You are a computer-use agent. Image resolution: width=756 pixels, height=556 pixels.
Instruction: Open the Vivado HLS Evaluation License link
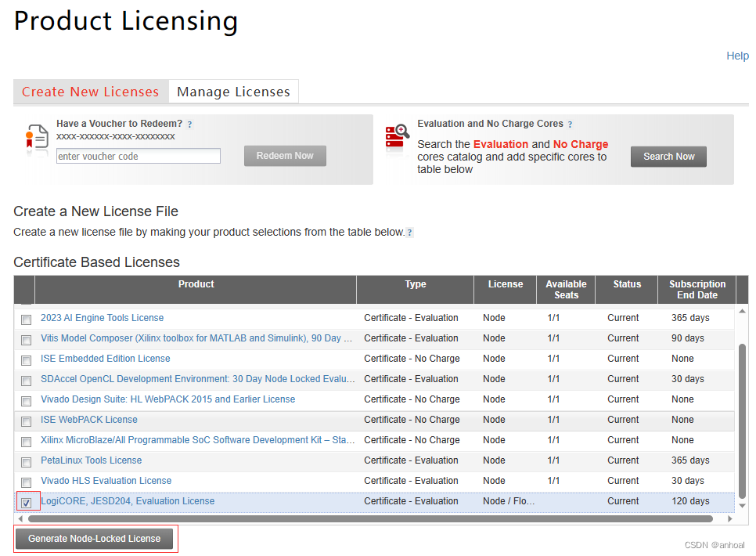(105, 481)
